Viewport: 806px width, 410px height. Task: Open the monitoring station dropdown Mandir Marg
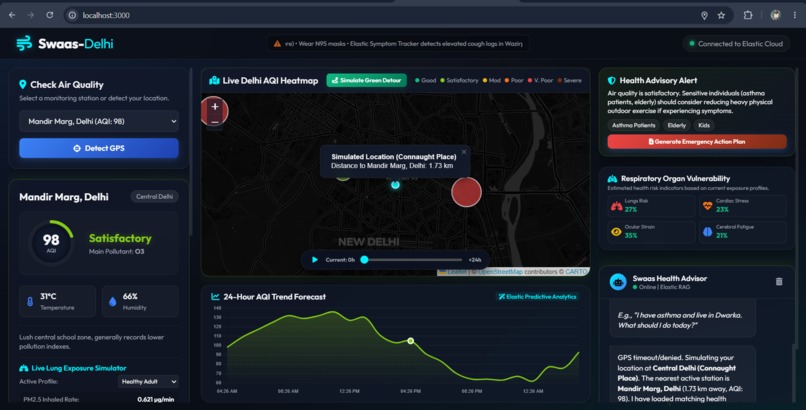click(x=99, y=121)
